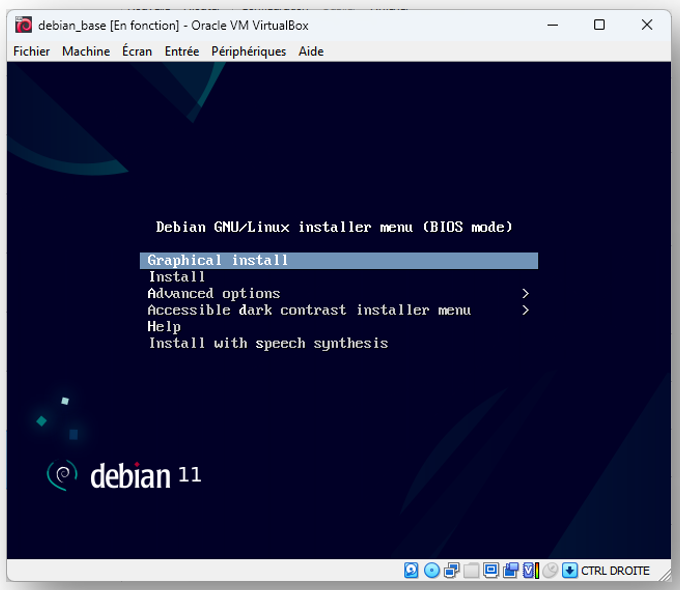Click the hard disk activity status icon
680x590 pixels.
tap(411, 570)
